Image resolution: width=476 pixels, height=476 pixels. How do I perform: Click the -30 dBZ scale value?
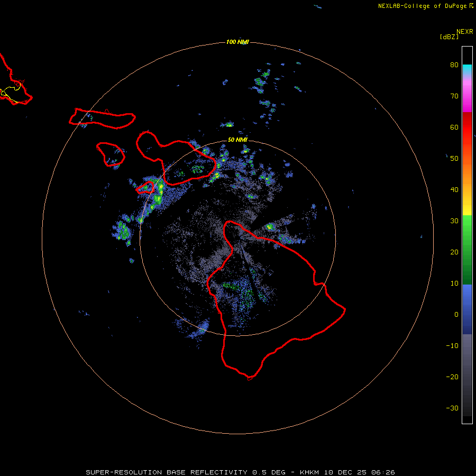pos(452,408)
